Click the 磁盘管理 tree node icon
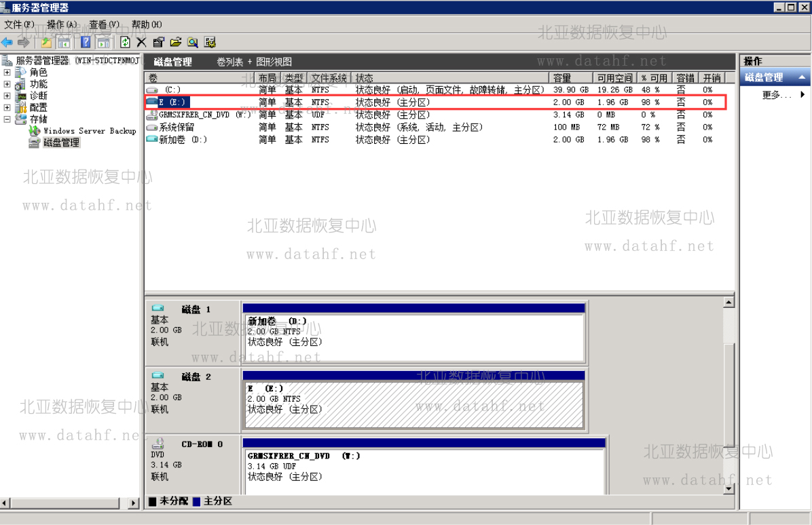The height and width of the screenshot is (525, 812). tap(34, 142)
